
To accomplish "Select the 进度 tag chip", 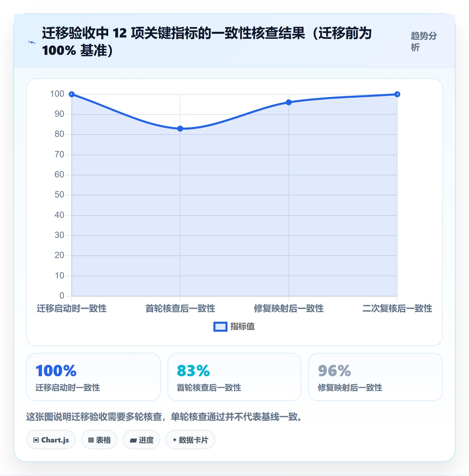I will (x=141, y=440).
